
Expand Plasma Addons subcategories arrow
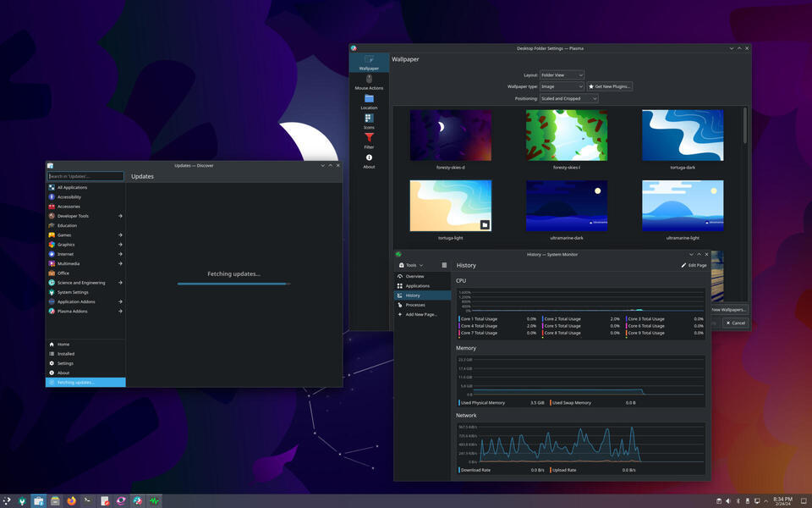click(120, 311)
